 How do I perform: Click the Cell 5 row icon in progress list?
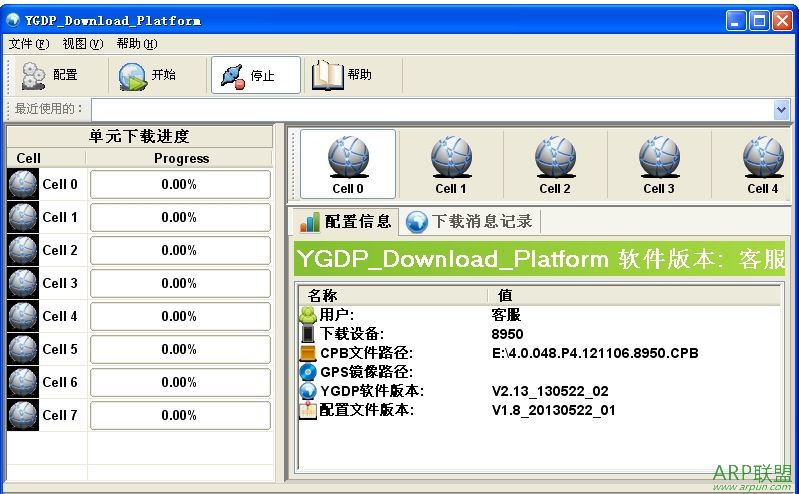pyautogui.click(x=22, y=350)
